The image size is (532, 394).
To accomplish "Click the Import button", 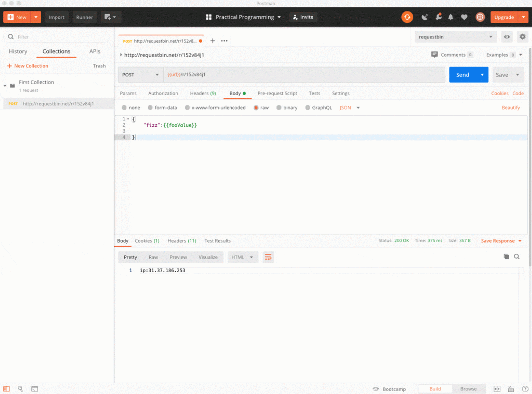I will [x=57, y=17].
